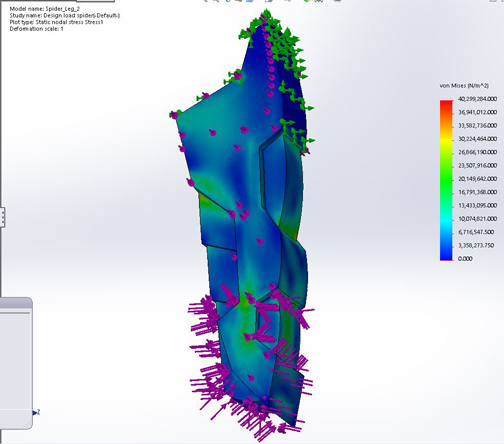The height and width of the screenshot is (444, 504).
Task: Click the Plot type Static nodal stress annotation
Action: (56, 22)
